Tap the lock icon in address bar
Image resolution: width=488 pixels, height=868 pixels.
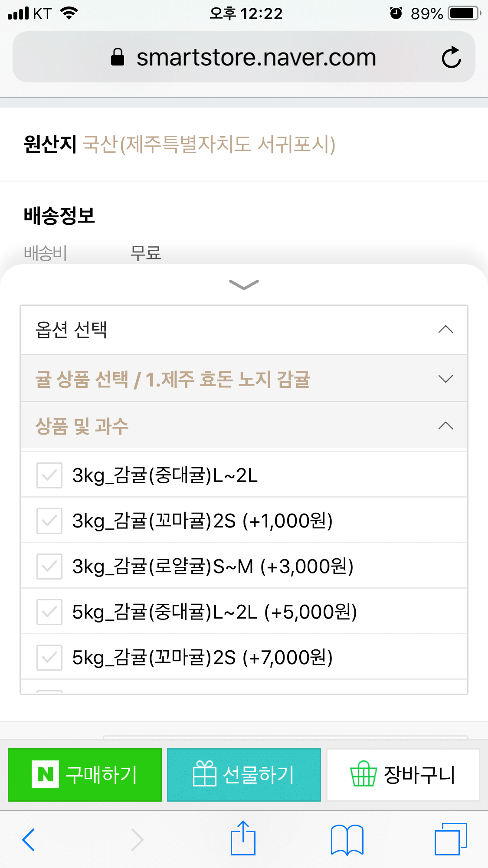(x=118, y=57)
